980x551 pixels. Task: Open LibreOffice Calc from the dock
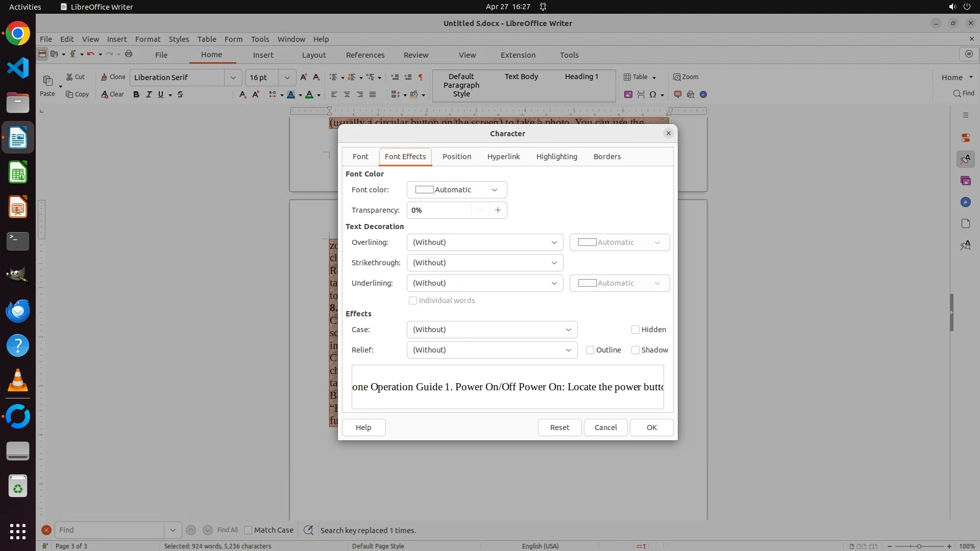[18, 173]
